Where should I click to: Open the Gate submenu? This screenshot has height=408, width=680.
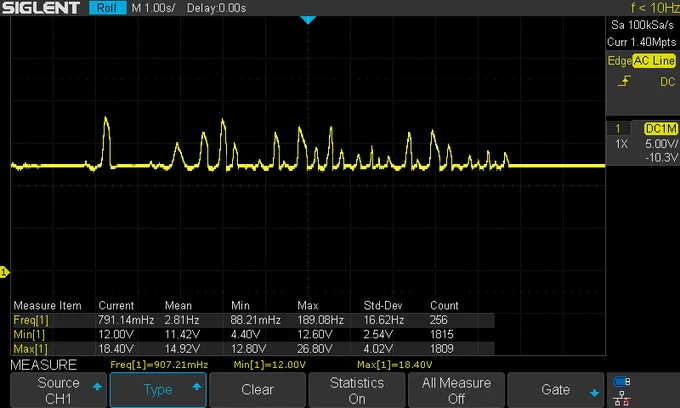[x=556, y=390]
